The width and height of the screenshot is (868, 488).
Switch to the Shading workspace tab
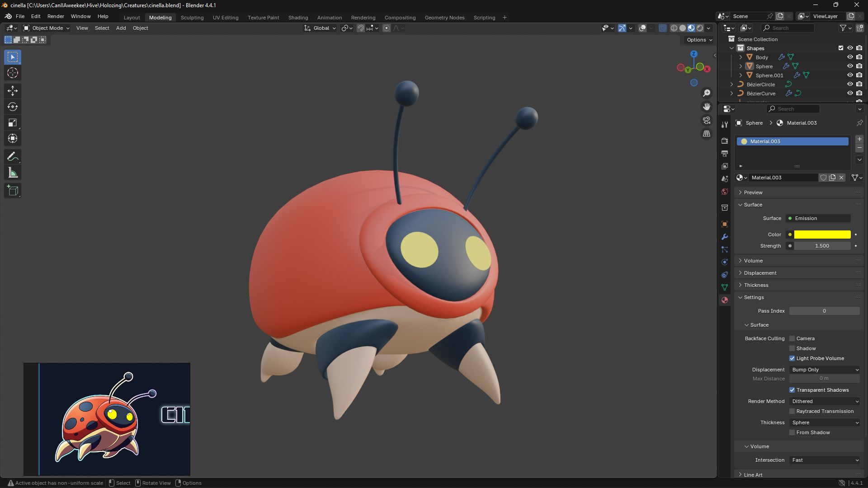coord(298,18)
